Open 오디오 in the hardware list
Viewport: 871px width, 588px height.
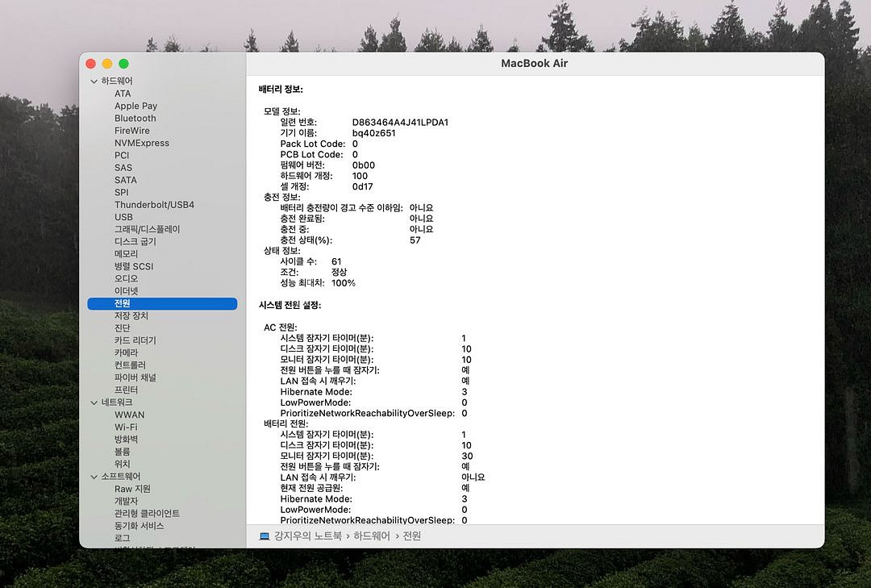(126, 279)
